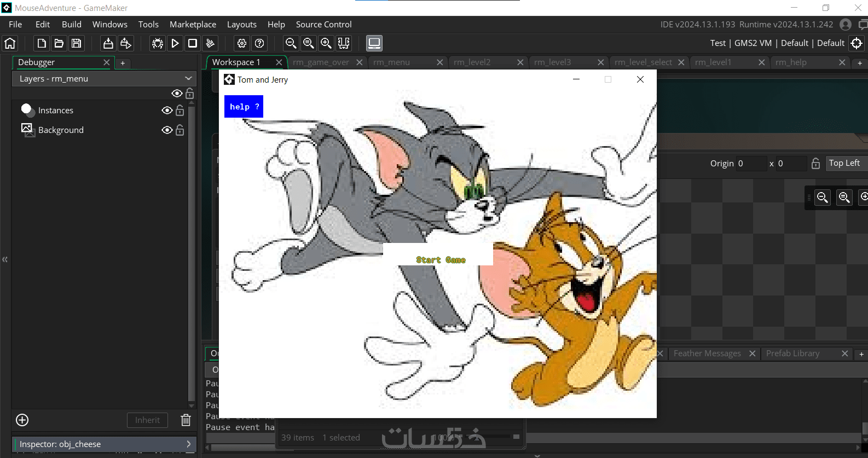Open the Layers - rm_menu dropdown
This screenshot has height=458, width=868.
[104, 79]
